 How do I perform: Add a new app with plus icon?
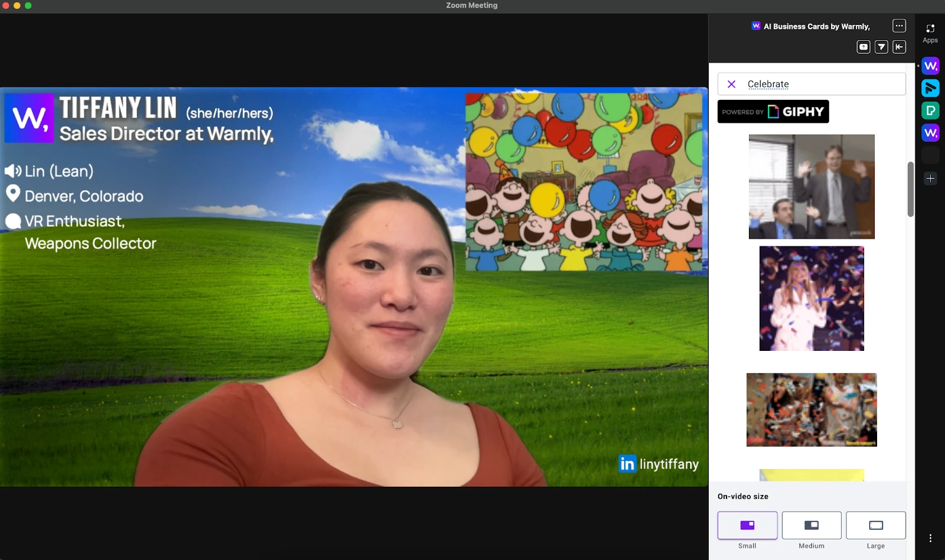pyautogui.click(x=930, y=178)
